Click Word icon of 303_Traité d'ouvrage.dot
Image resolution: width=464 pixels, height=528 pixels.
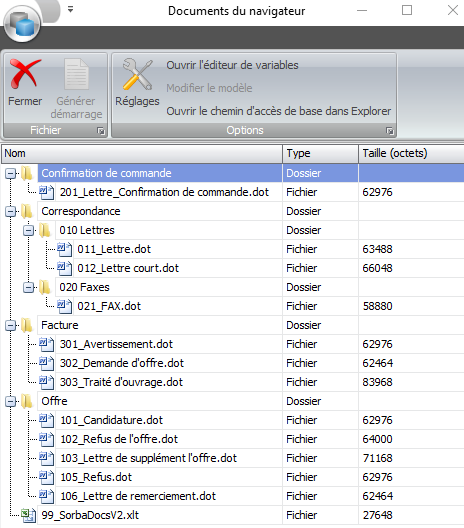click(46, 382)
